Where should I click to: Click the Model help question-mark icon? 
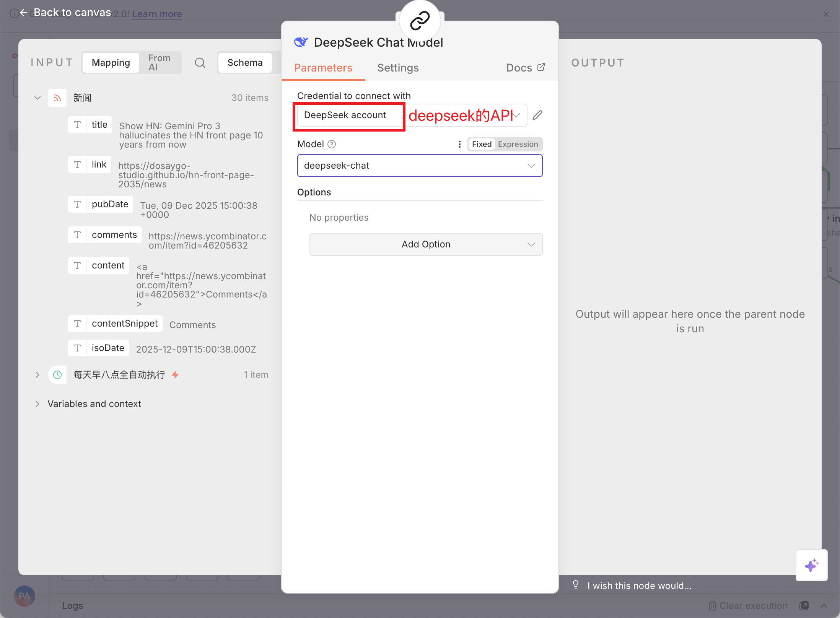pyautogui.click(x=332, y=144)
